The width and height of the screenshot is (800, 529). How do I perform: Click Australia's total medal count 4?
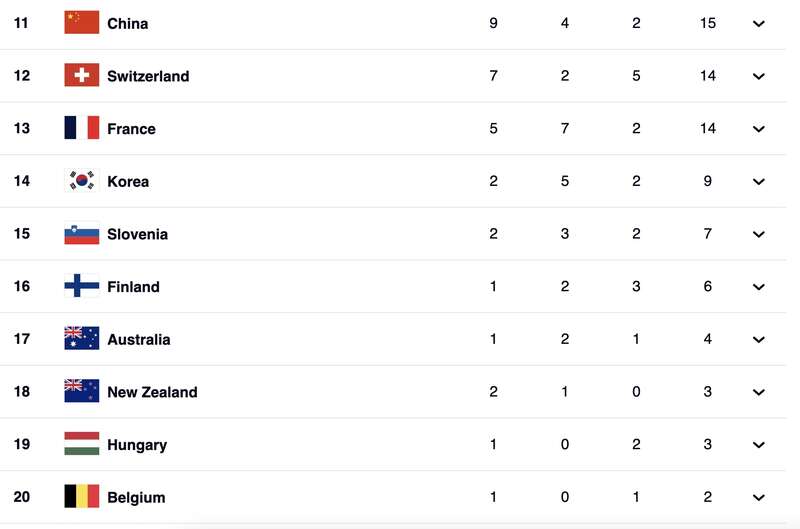coord(708,339)
